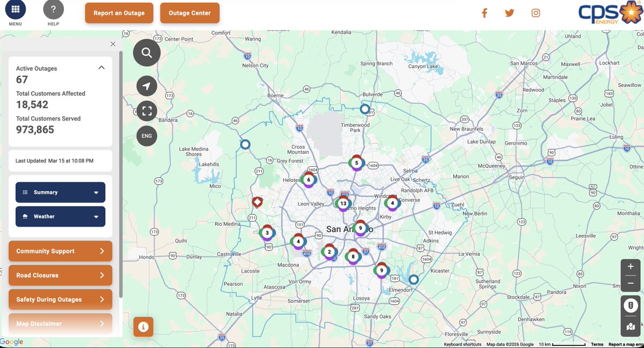Click the Total Customers Affected label
The image size is (644, 348).
tap(50, 93)
